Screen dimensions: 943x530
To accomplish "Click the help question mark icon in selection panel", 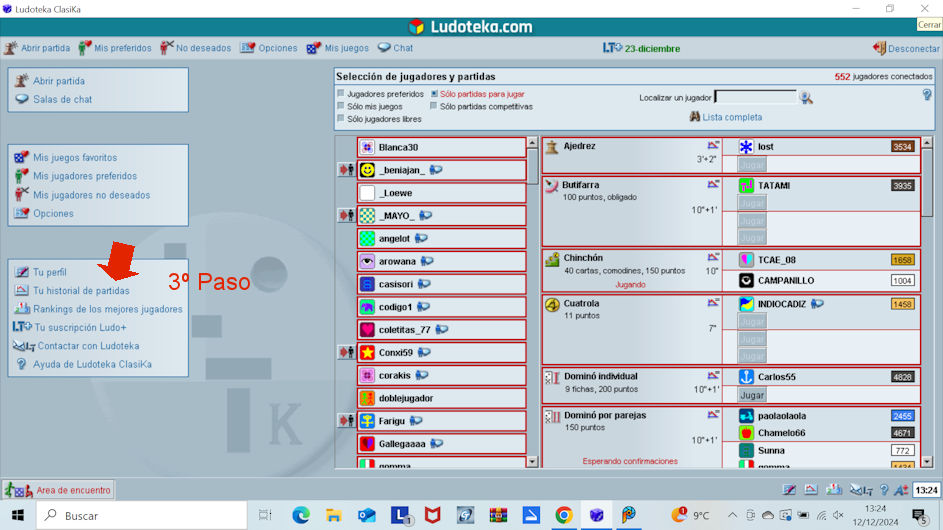I will click(927, 95).
